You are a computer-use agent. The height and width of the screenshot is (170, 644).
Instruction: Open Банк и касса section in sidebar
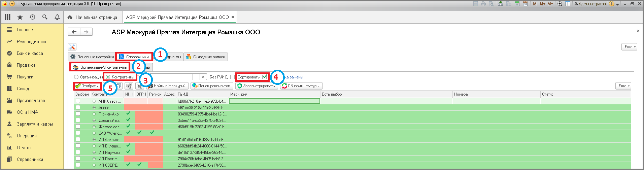(x=30, y=53)
